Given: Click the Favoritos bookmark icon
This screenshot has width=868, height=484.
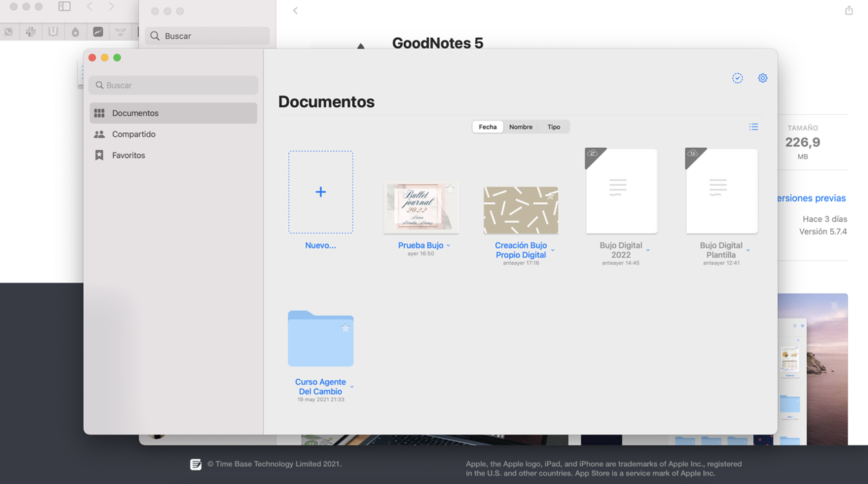Looking at the screenshot, I should [99, 155].
